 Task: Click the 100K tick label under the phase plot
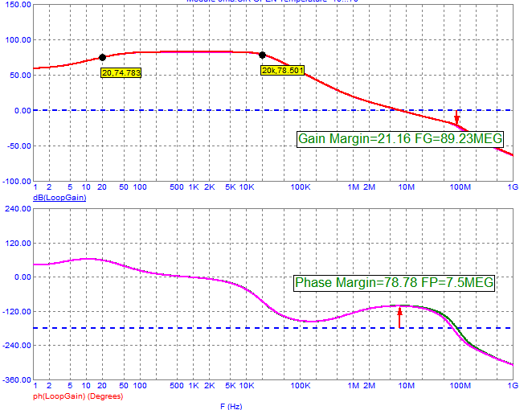(x=301, y=386)
